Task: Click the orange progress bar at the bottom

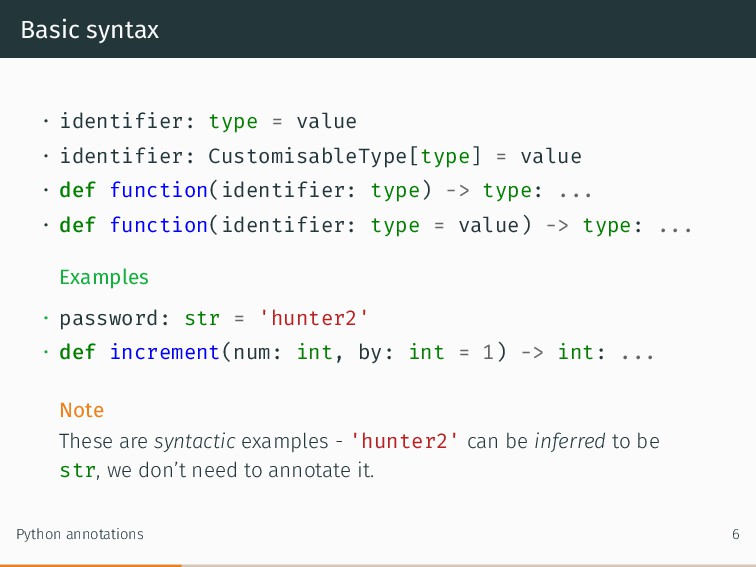Action: [91, 566]
